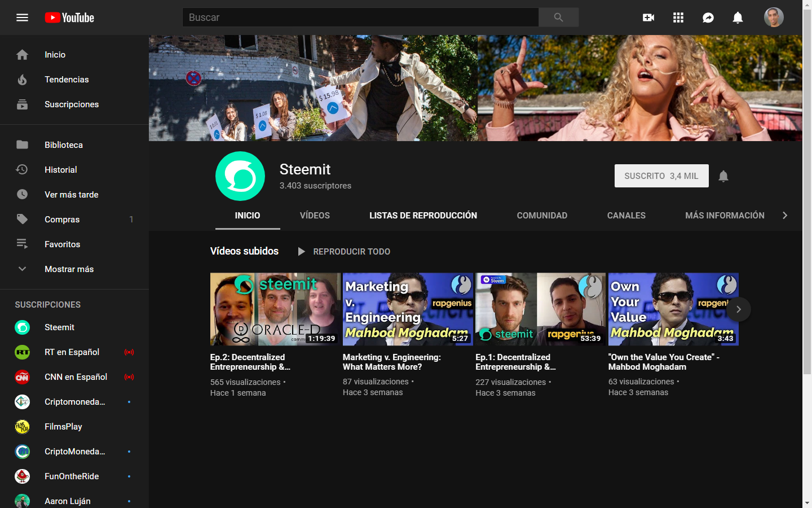The width and height of the screenshot is (812, 508).
Task: Click the Steemit channel banner
Action: tap(475, 88)
